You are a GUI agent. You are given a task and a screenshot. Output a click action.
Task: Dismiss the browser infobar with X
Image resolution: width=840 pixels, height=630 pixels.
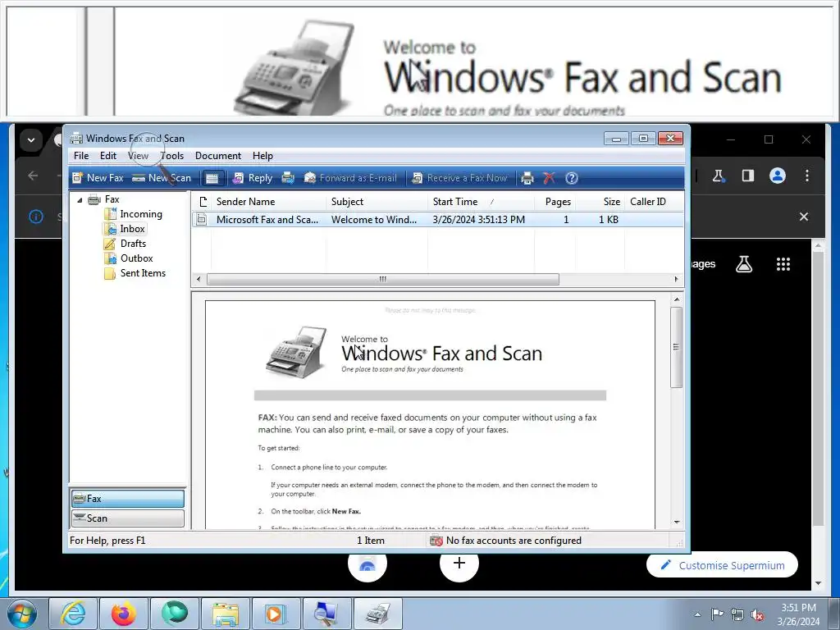(804, 217)
